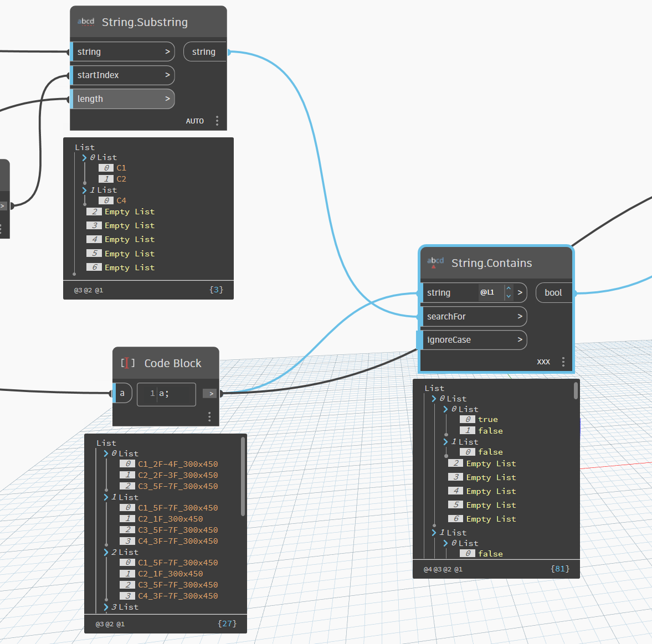
Task: Click the xxx lacing indicator on String.Contains
Action: pos(543,361)
